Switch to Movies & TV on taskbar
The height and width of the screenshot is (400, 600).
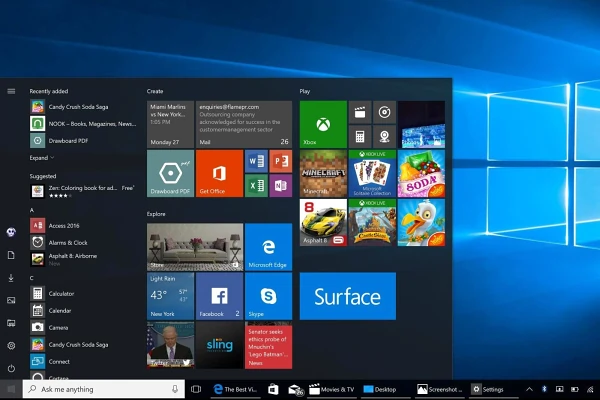click(332, 389)
